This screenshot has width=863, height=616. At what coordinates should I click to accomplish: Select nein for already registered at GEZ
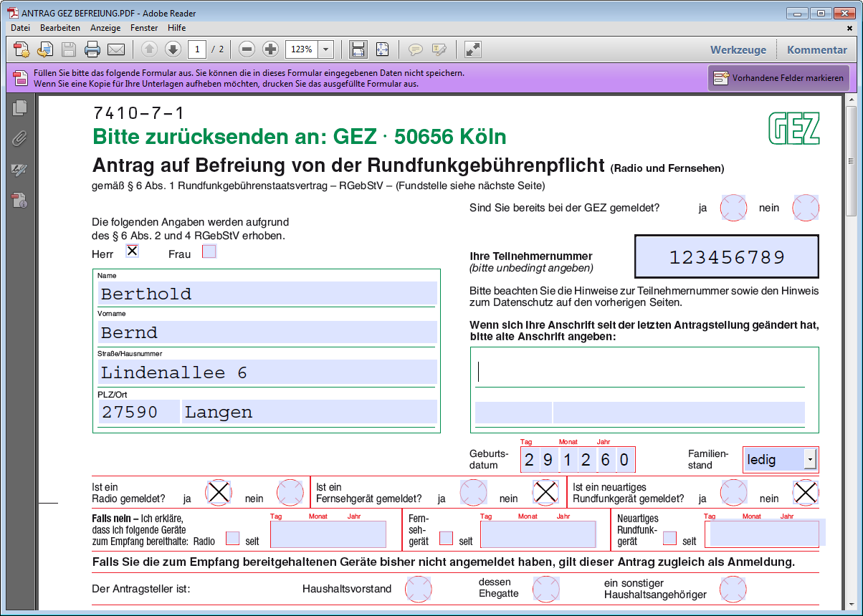point(806,208)
